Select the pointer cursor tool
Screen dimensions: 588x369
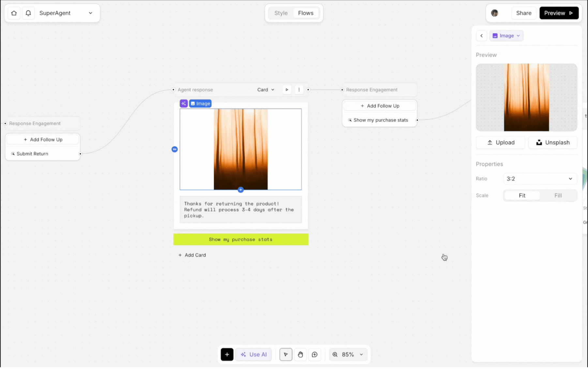(286, 355)
